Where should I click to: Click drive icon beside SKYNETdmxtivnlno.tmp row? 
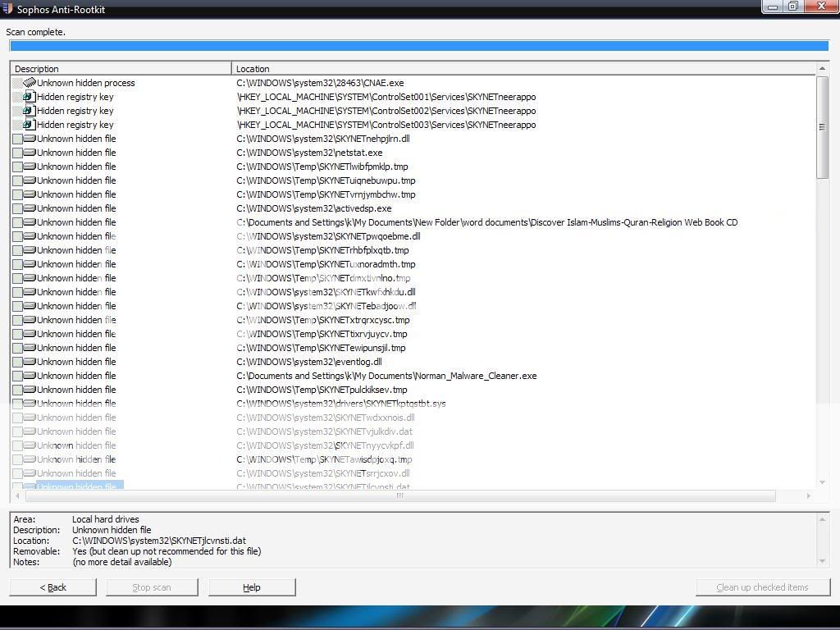click(x=30, y=277)
